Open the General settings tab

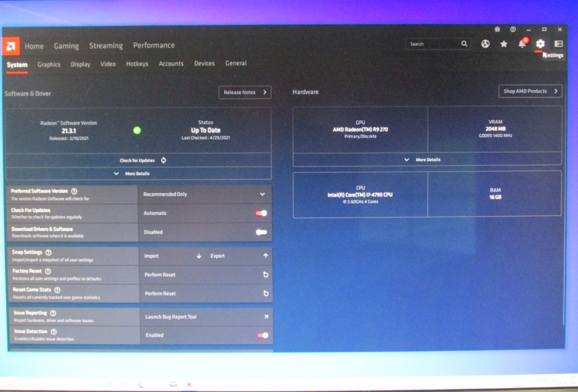(x=236, y=63)
